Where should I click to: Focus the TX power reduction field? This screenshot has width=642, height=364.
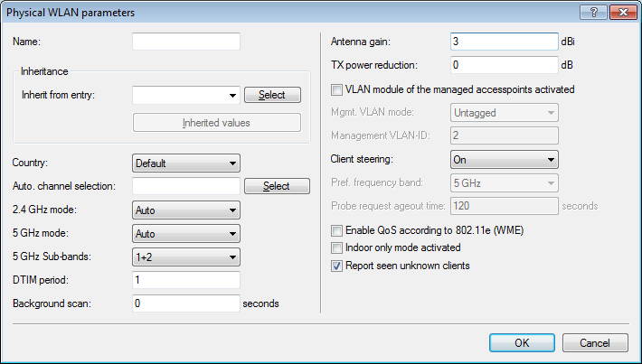(504, 65)
